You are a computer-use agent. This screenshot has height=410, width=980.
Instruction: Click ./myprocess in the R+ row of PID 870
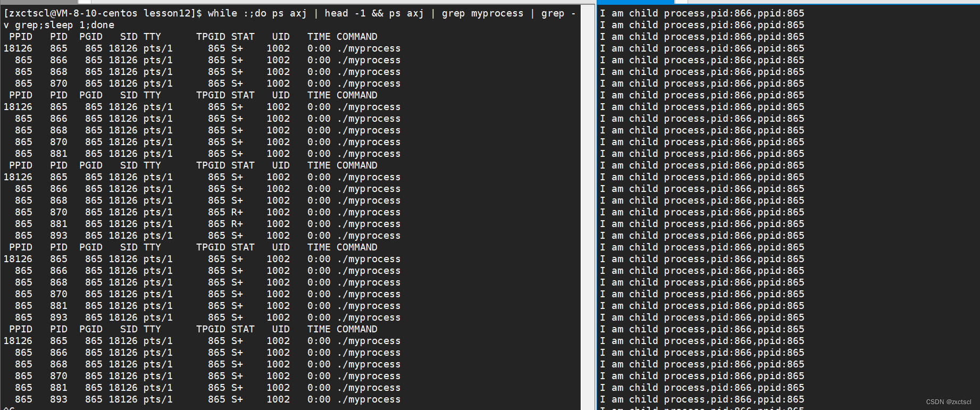pos(368,212)
